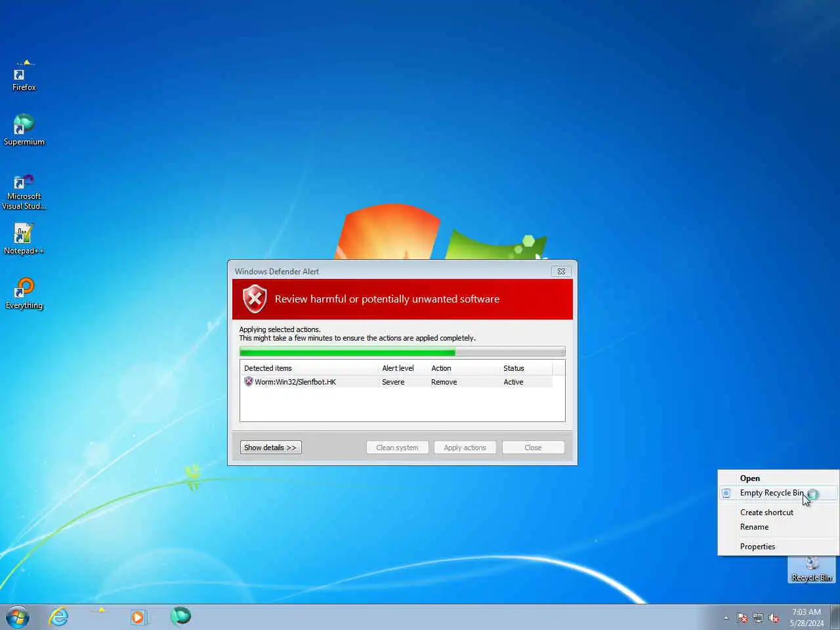
Task: Click the red shield alert icon
Action: click(x=255, y=299)
